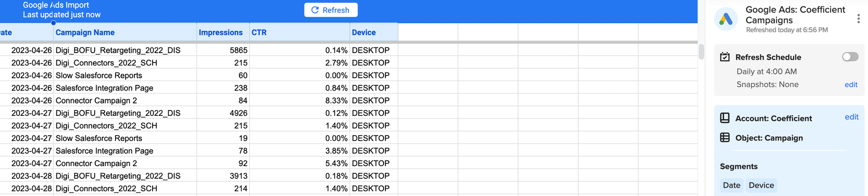Select the CTR column header

[259, 32]
